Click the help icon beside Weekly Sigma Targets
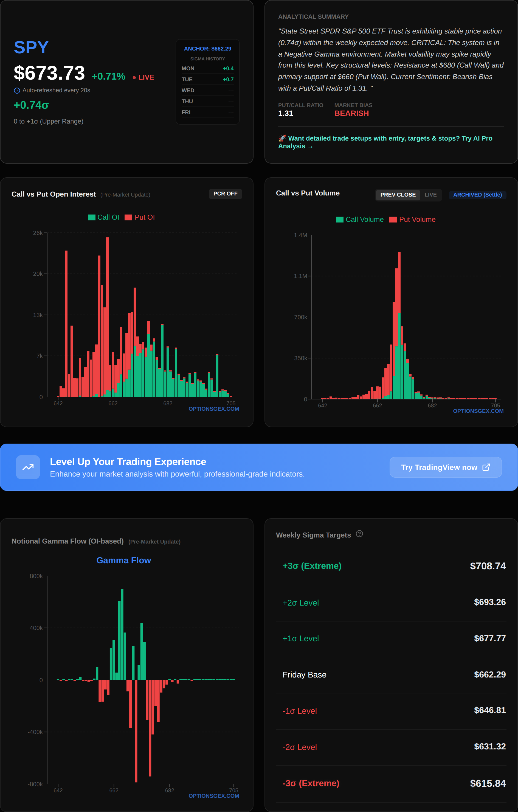Screen dimensions: 518x812 tap(359, 533)
